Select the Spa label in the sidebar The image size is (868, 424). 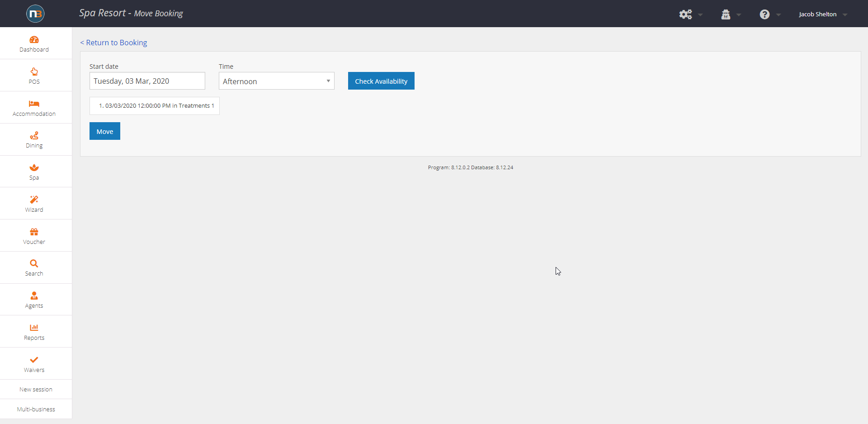pos(34,178)
